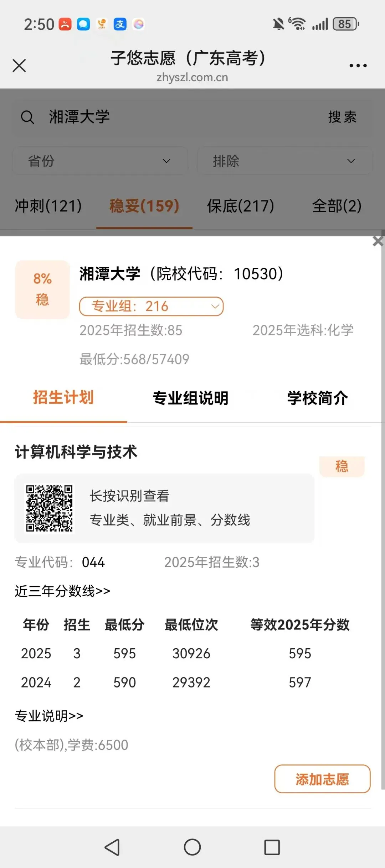Image resolution: width=385 pixels, height=868 pixels.
Task: Click 添加志愿 button
Action: [x=322, y=779]
